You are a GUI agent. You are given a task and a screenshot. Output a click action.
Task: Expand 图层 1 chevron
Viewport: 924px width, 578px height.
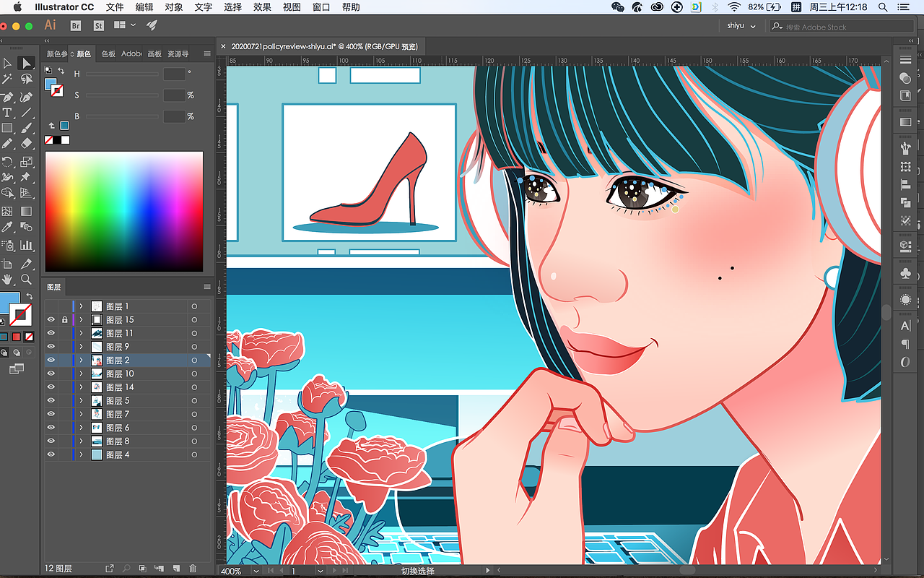(81, 306)
